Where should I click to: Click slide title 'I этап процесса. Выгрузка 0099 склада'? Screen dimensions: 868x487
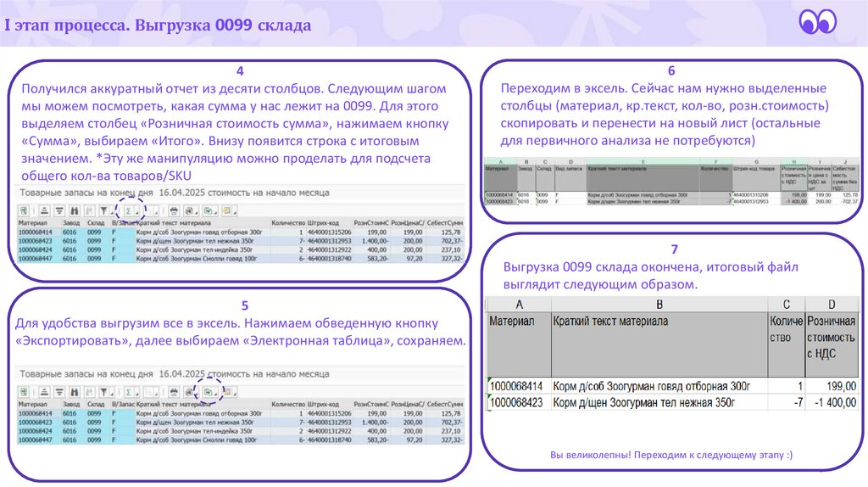point(158,25)
